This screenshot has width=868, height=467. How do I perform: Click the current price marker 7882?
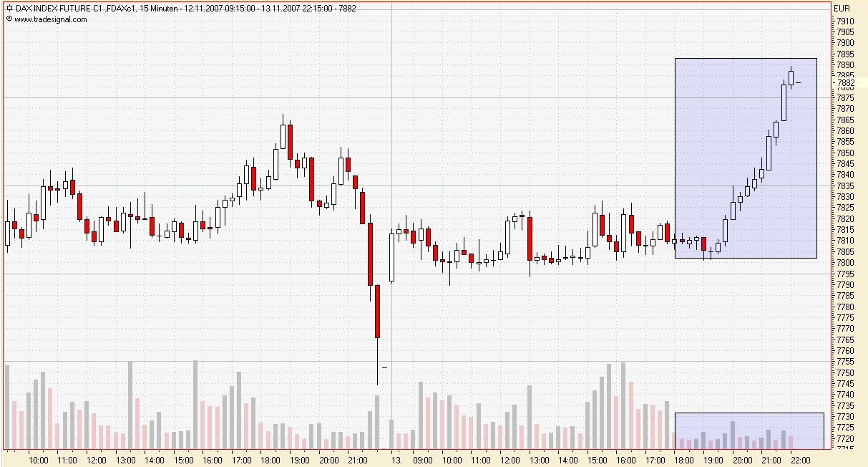coord(845,83)
